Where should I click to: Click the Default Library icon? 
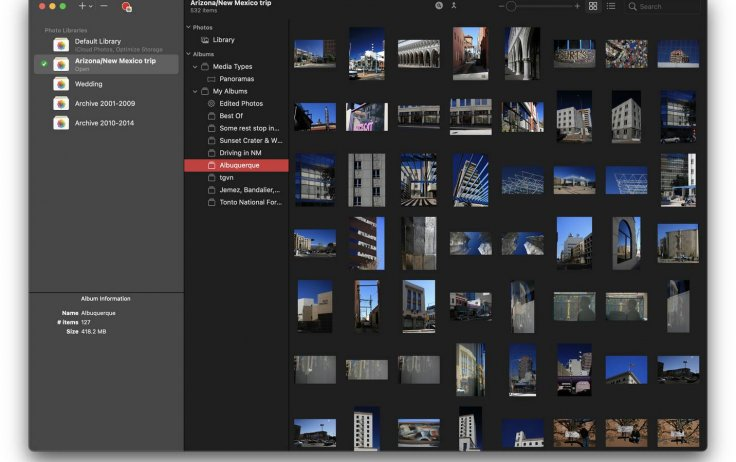click(61, 44)
